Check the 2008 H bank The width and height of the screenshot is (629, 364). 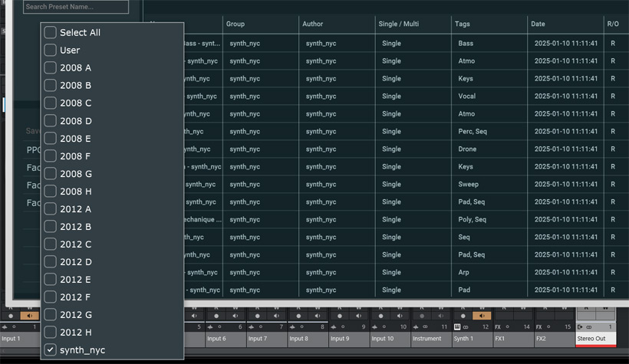[x=50, y=192]
